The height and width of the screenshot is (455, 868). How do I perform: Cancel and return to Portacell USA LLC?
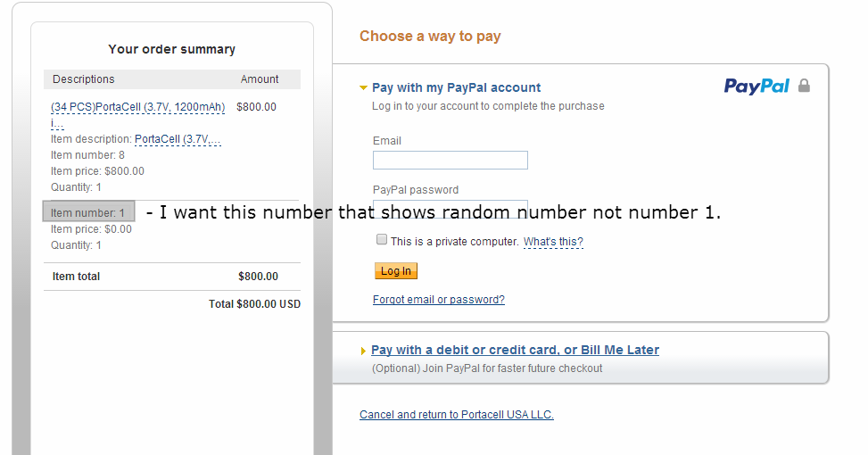point(456,415)
